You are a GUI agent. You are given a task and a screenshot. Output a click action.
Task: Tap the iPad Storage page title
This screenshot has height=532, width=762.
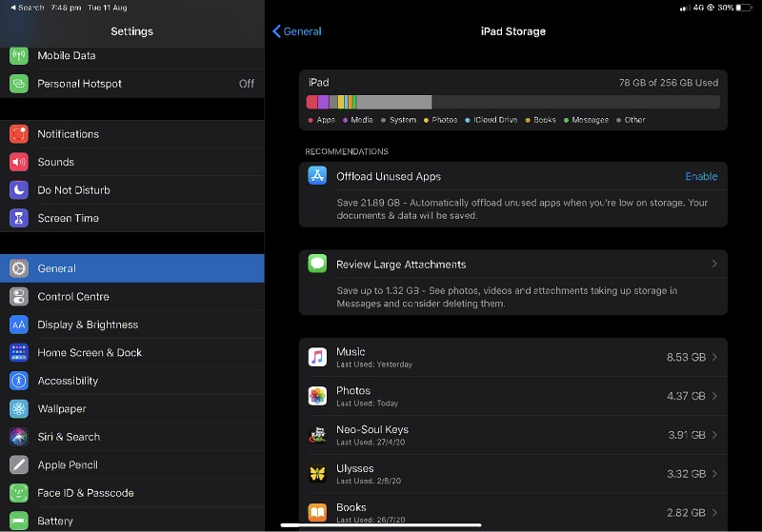point(513,31)
